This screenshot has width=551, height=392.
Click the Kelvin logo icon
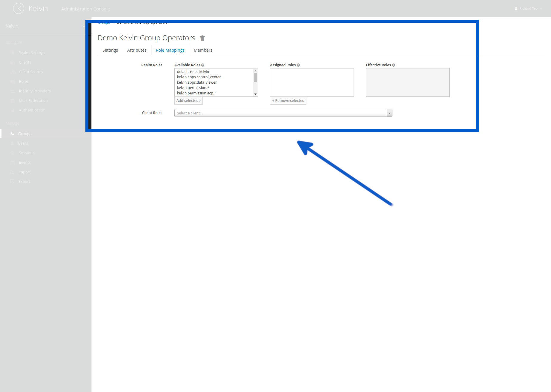pyautogui.click(x=19, y=8)
